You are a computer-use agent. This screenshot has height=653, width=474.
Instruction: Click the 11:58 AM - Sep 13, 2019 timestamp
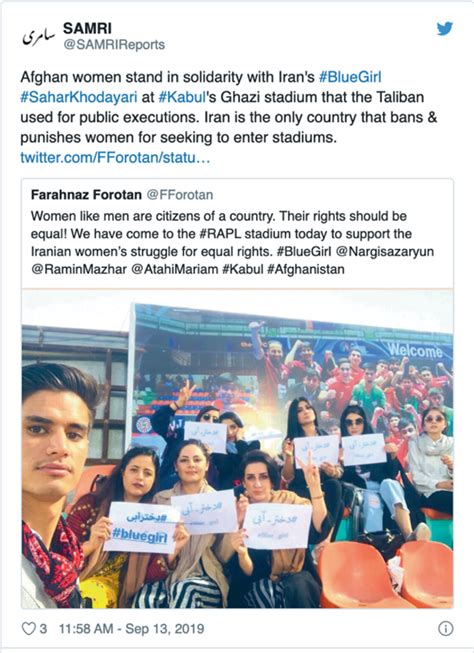coord(131,628)
